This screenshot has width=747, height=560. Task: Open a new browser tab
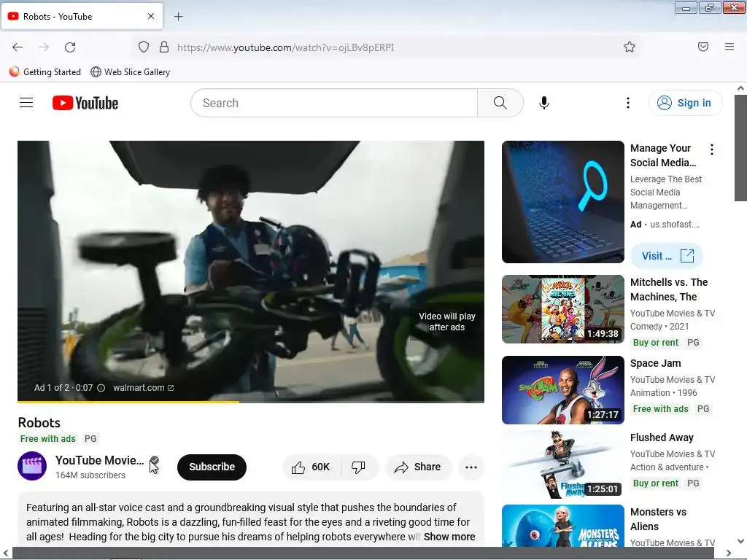178,17
